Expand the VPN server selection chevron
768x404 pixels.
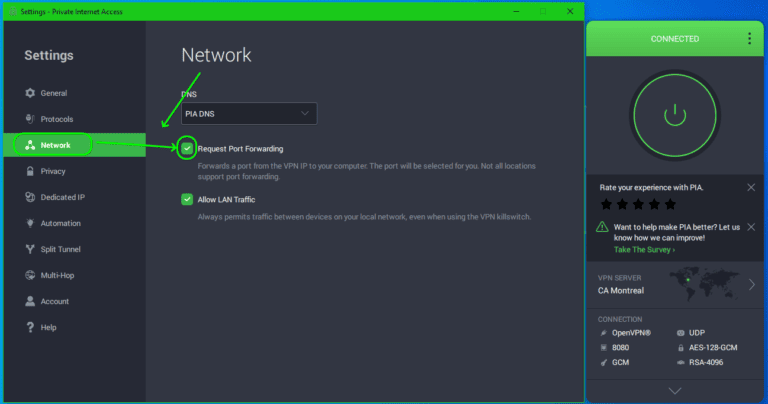pyautogui.click(x=752, y=284)
